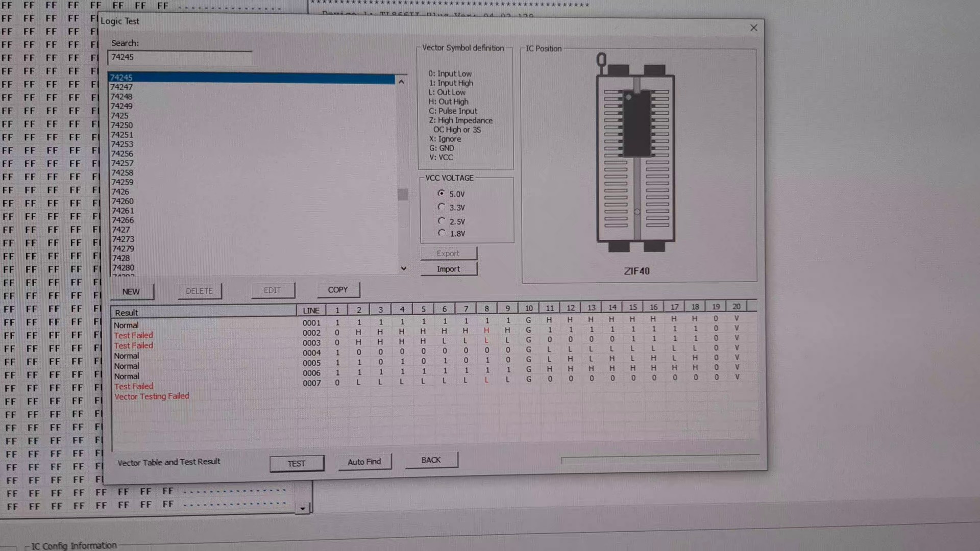
Task: Click vector line 0005
Action: (311, 363)
